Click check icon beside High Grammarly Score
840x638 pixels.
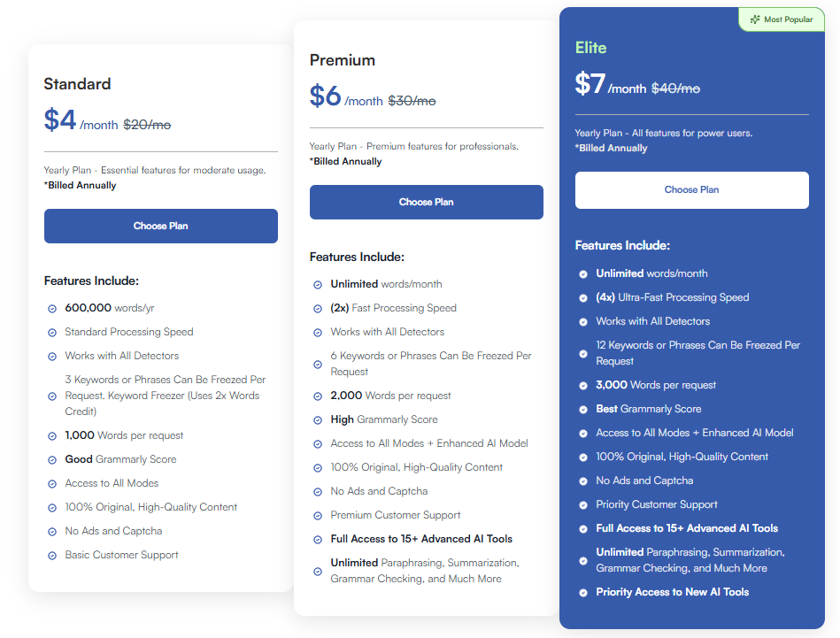(x=318, y=420)
